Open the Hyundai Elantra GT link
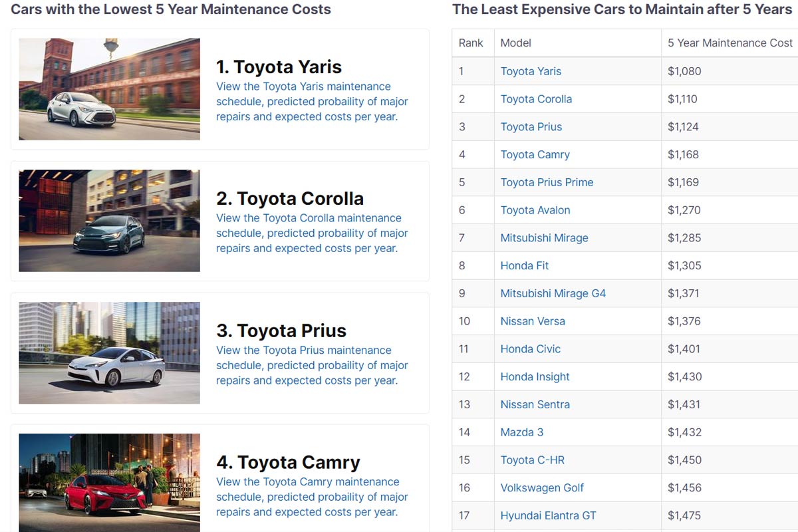This screenshot has width=798, height=532. [x=548, y=515]
